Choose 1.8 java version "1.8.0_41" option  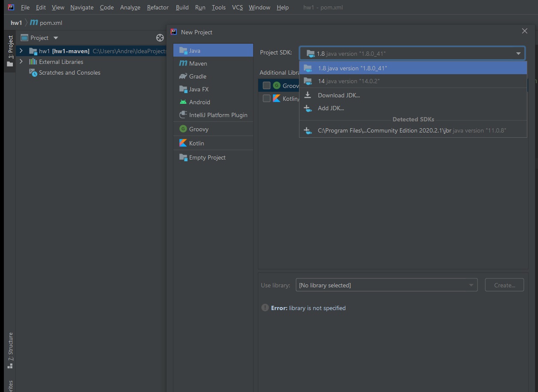[413, 68]
